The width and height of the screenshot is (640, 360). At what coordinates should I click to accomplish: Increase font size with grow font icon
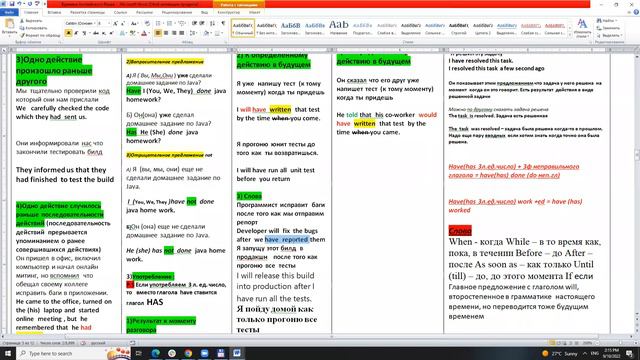(116, 24)
